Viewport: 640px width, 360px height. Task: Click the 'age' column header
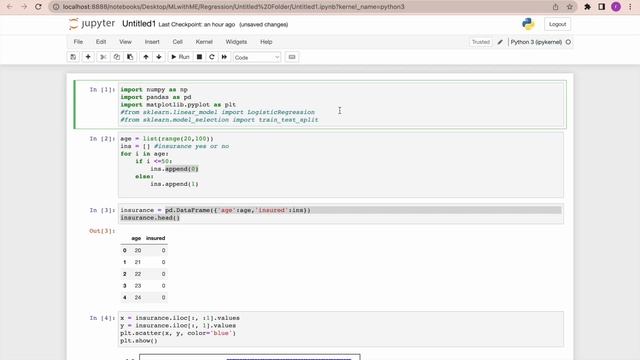(x=136, y=238)
